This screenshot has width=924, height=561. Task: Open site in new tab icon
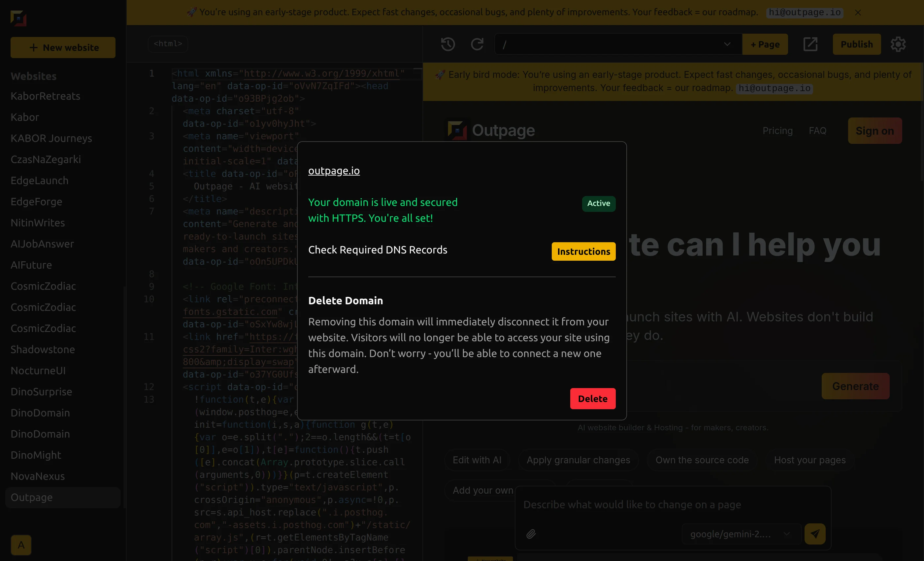click(x=810, y=44)
